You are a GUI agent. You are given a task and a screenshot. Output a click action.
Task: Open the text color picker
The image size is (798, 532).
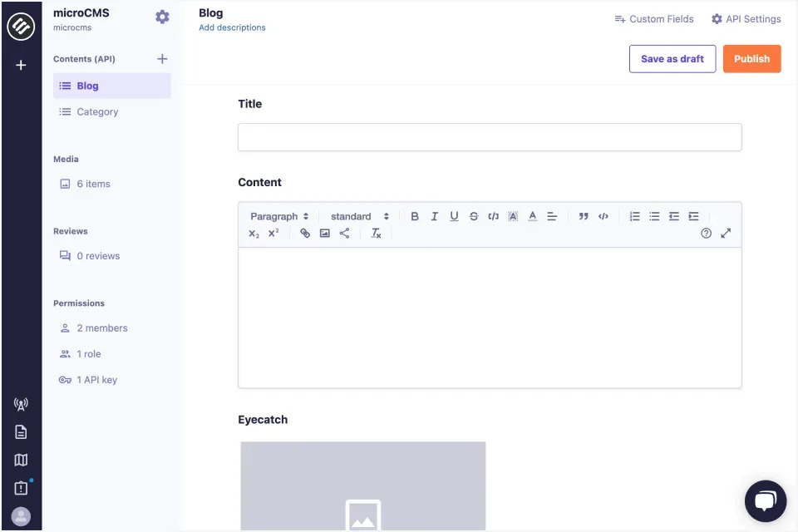532,216
